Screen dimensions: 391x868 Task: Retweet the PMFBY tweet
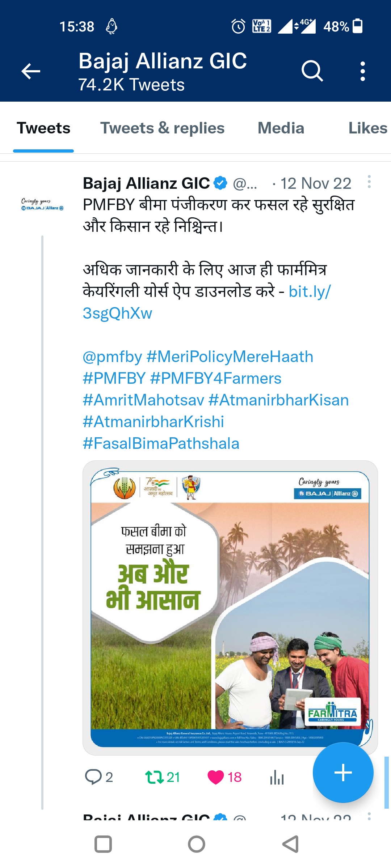[155, 777]
